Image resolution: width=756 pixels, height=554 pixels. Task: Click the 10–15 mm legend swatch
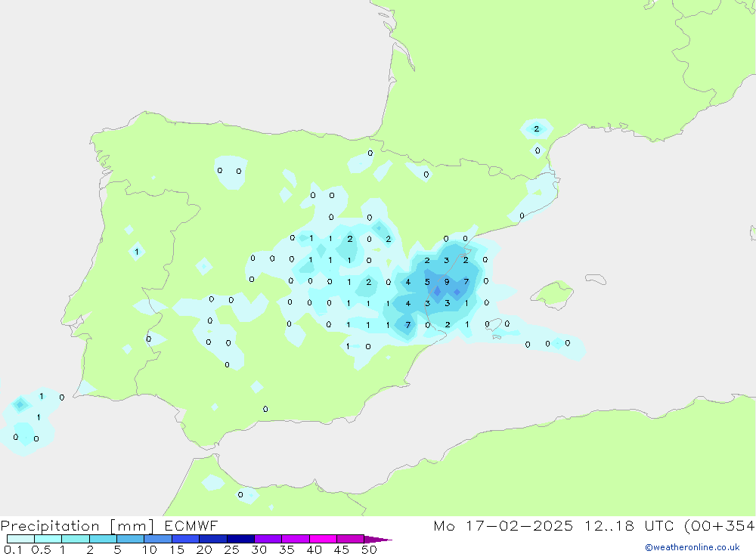tap(158, 539)
